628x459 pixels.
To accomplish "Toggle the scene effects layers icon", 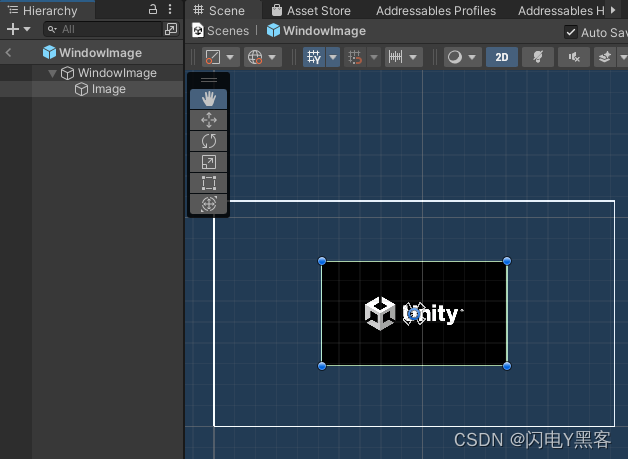I will coord(604,57).
